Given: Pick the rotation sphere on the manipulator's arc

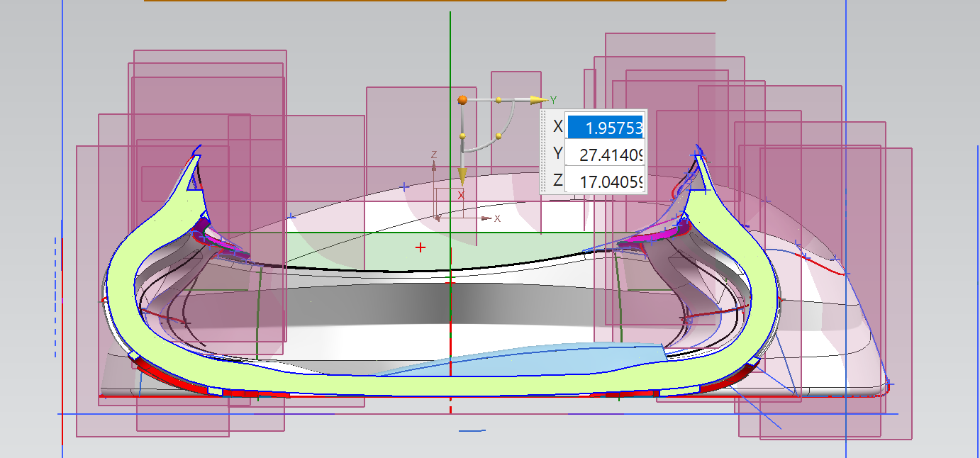Looking at the screenshot, I should pyautogui.click(x=499, y=135).
